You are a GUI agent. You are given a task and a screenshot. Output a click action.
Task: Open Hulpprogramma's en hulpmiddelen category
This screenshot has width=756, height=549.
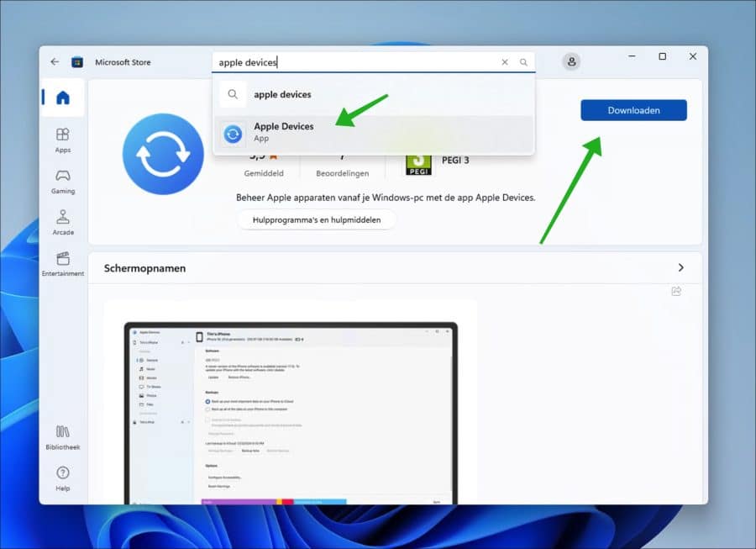tap(316, 219)
